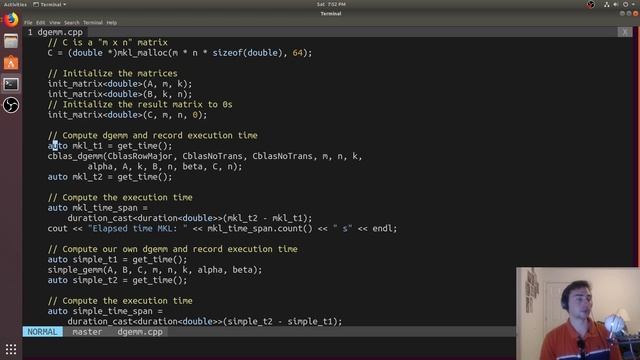Open the Edit menu
The width and height of the screenshot is (640, 360).
[40, 23]
